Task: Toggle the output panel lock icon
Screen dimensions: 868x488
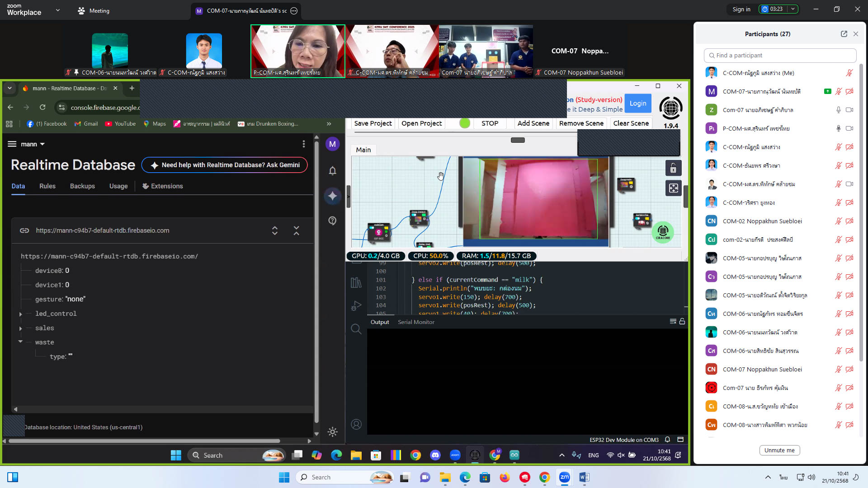Action: point(682,321)
